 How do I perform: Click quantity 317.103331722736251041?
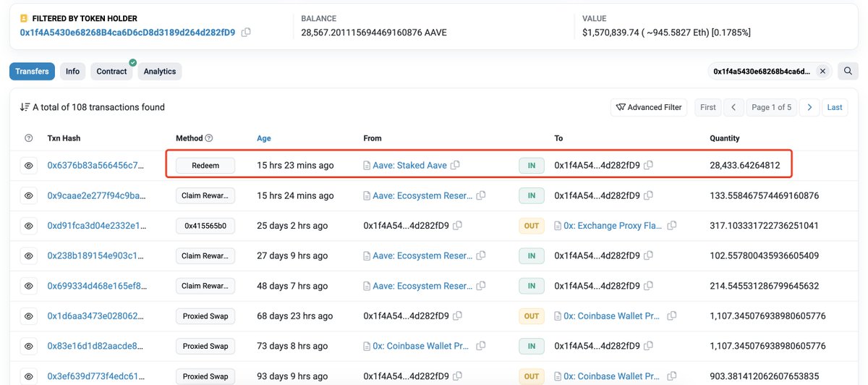(765, 226)
